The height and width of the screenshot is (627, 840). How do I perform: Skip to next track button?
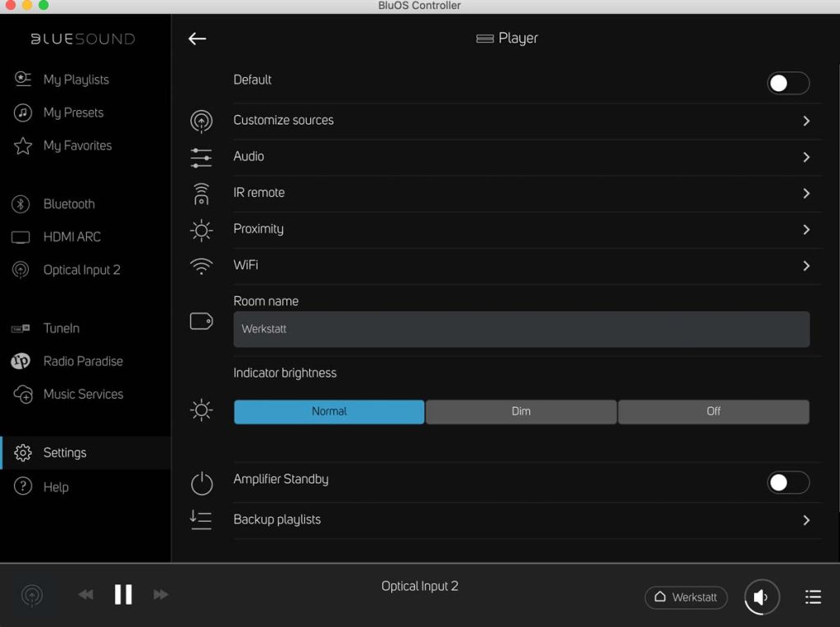[x=161, y=595]
